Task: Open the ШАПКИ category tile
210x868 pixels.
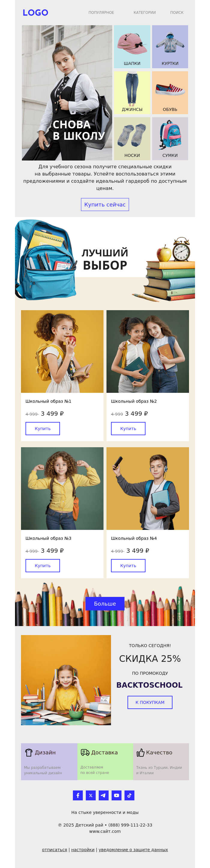Action: (x=132, y=47)
